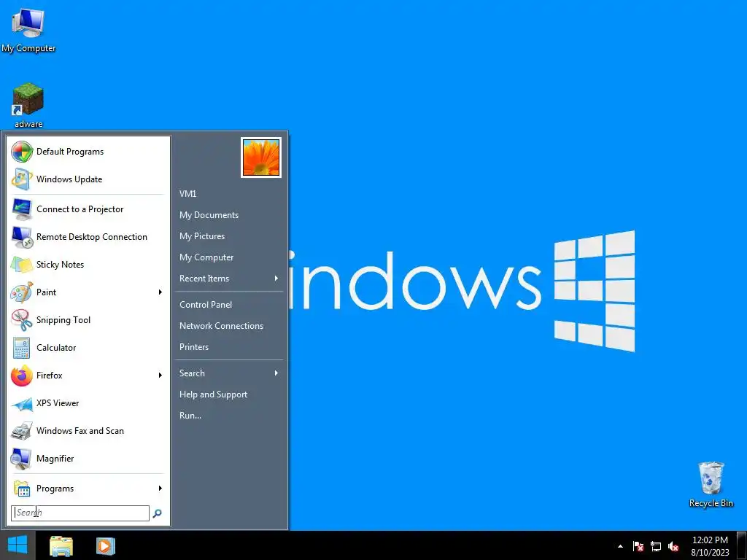Expand the Recent Items submenu arrow
The image size is (747, 560).
(x=276, y=279)
